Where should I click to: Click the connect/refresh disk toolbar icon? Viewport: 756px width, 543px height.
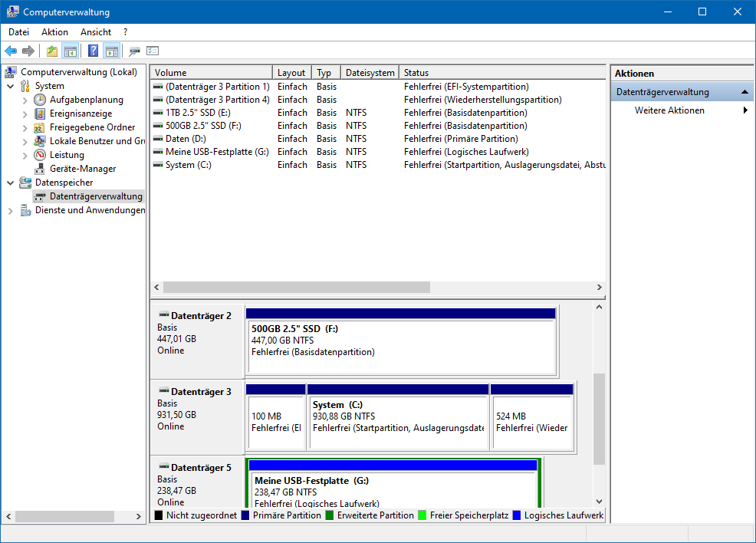pos(134,51)
